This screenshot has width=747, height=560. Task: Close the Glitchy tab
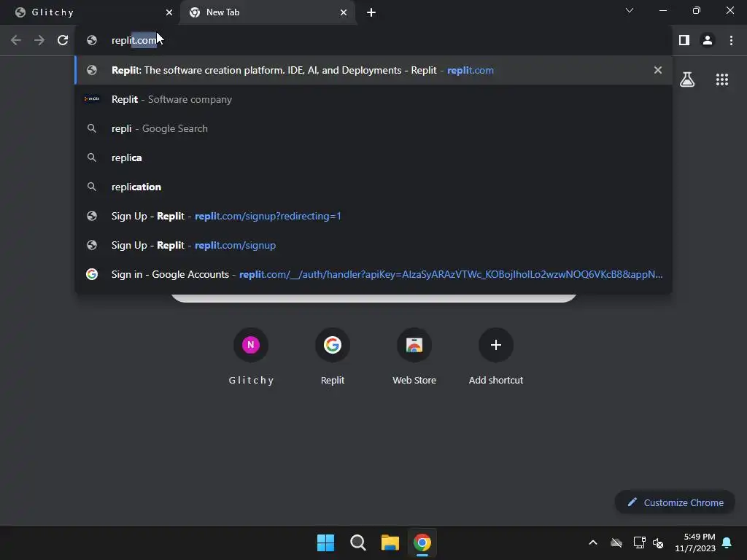(x=169, y=12)
